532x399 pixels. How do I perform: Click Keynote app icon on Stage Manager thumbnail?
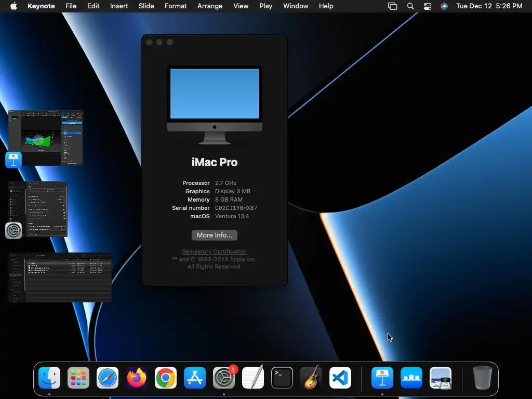coord(14,160)
